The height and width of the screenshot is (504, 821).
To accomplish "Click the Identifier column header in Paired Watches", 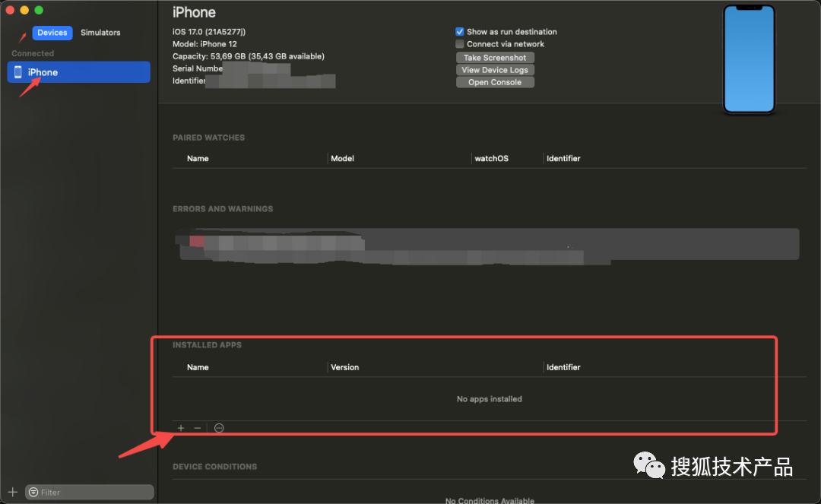I will [x=563, y=159].
